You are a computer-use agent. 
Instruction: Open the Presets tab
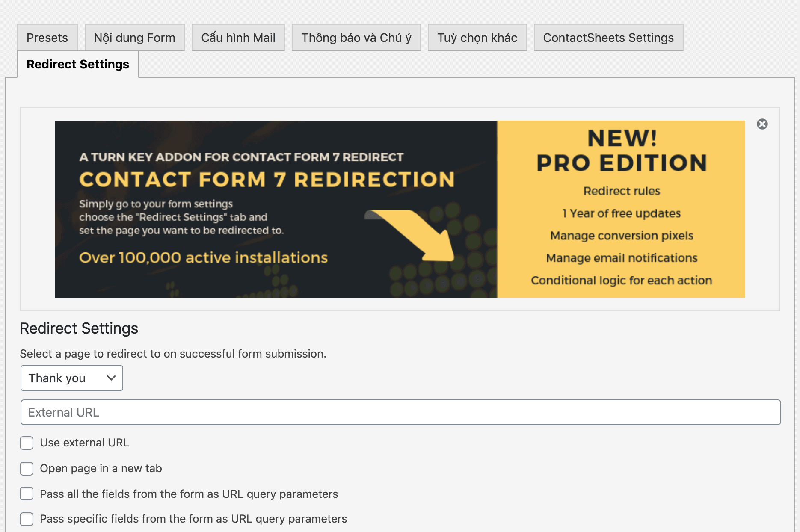(47, 38)
